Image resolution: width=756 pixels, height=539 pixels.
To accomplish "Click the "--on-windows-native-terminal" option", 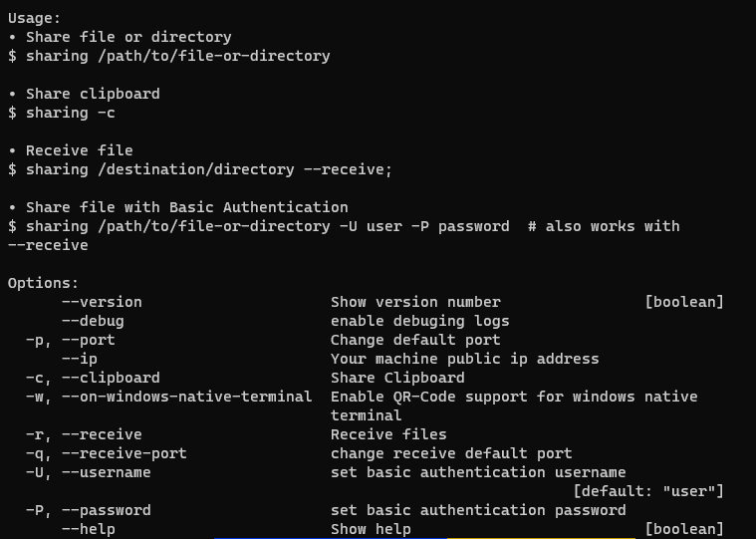I will (x=186, y=397).
